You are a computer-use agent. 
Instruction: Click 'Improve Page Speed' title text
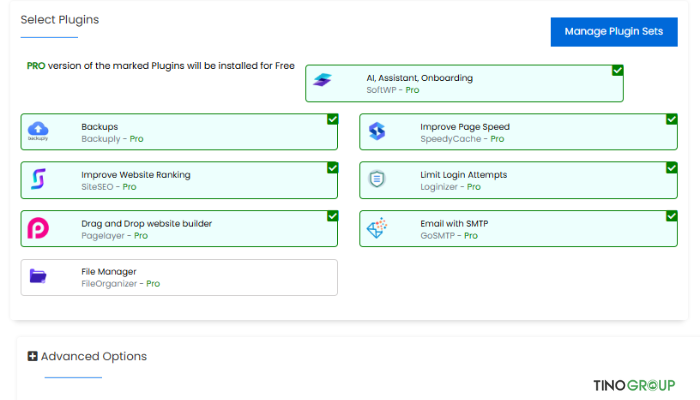465,127
